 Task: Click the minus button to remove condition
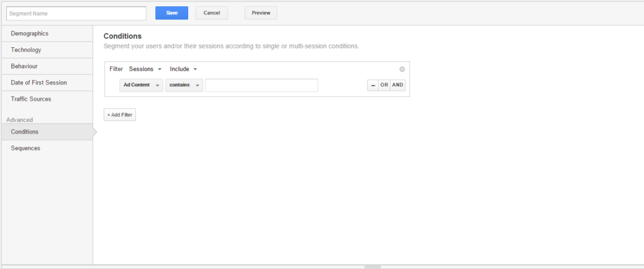(x=373, y=85)
